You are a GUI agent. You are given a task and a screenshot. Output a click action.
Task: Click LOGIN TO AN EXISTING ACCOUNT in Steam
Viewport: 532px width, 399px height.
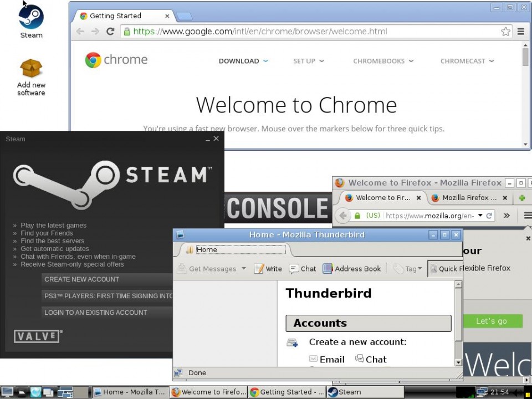click(107, 313)
